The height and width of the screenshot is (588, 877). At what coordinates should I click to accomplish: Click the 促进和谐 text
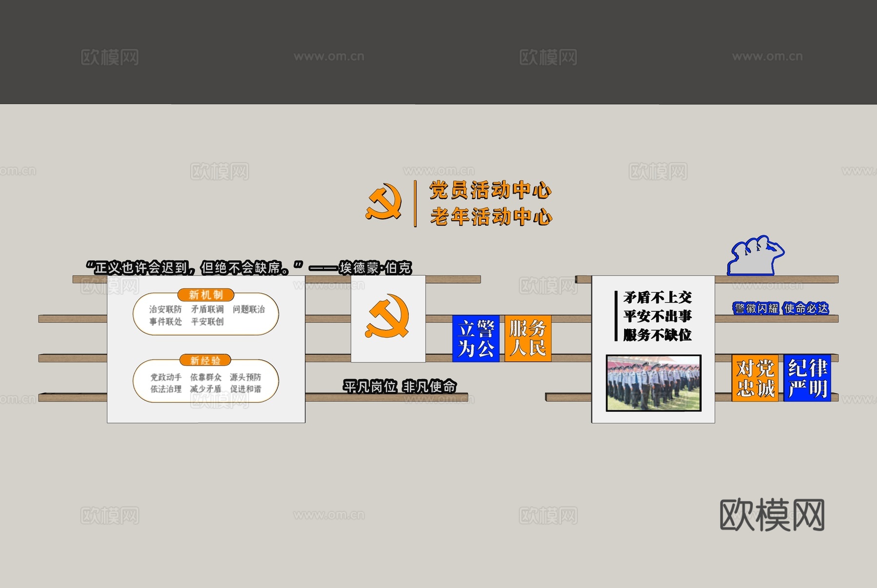tap(246, 389)
